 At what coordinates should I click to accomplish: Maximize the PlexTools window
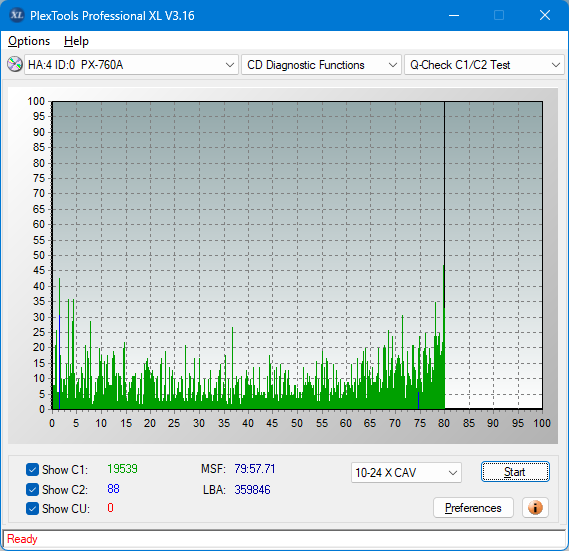pyautogui.click(x=499, y=15)
